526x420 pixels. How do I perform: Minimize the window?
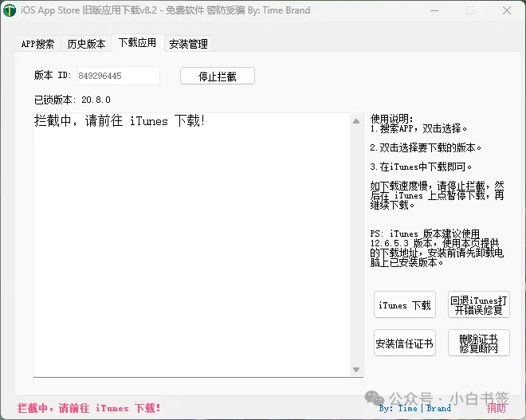click(434, 10)
